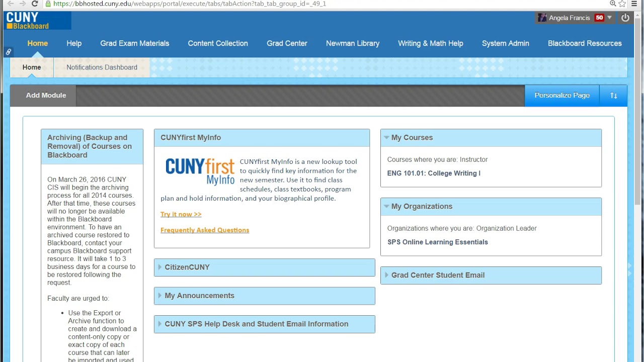Open the Chrome hamburger menu
644x362 pixels.
click(x=634, y=4)
